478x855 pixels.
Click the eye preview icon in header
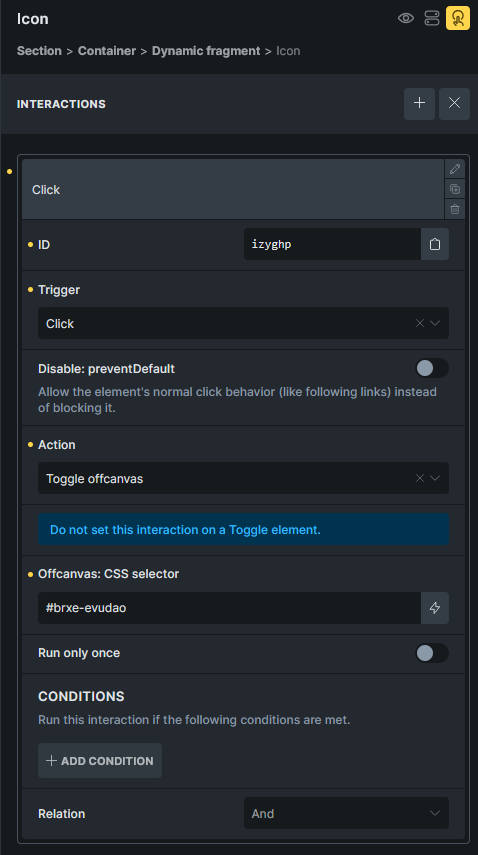(x=406, y=19)
